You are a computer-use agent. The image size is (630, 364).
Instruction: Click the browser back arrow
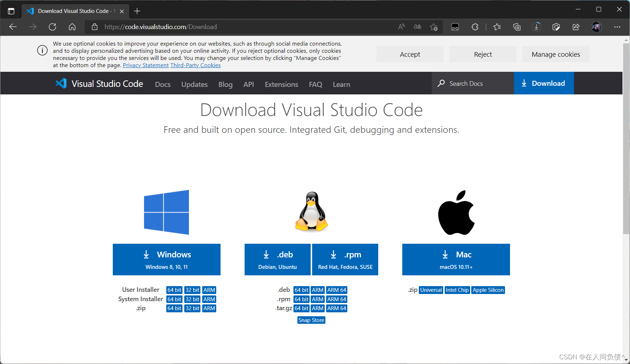click(13, 27)
